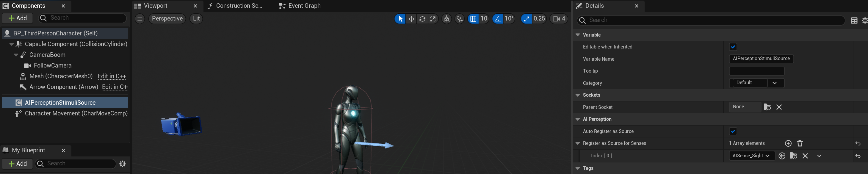Focus the Components search field
This screenshot has width=868, height=174.
click(82, 18)
